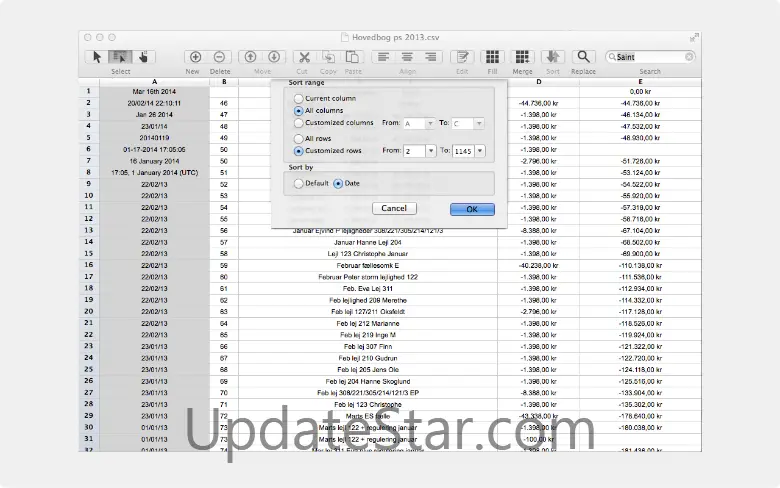Select row 25 header

[x=89, y=370]
